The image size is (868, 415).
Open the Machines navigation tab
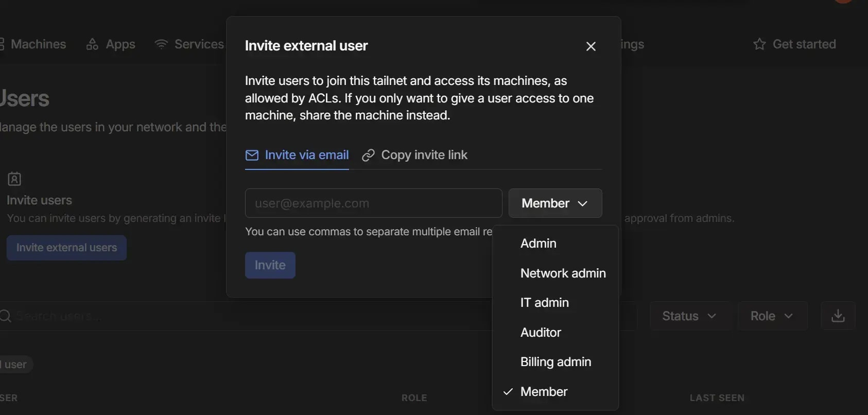point(33,44)
